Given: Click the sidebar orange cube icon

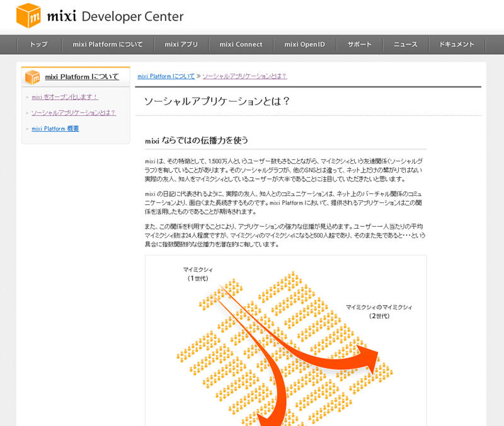Looking at the screenshot, I should [33, 77].
